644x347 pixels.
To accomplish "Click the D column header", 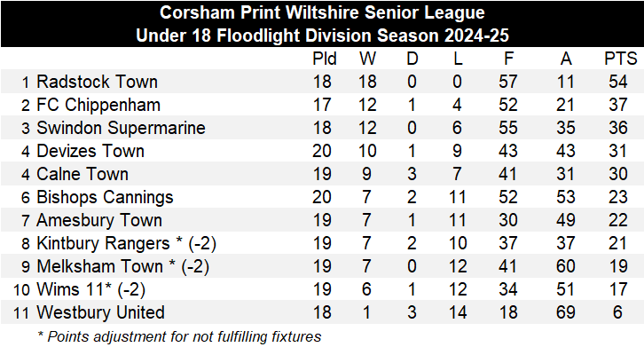I will click(x=412, y=59).
